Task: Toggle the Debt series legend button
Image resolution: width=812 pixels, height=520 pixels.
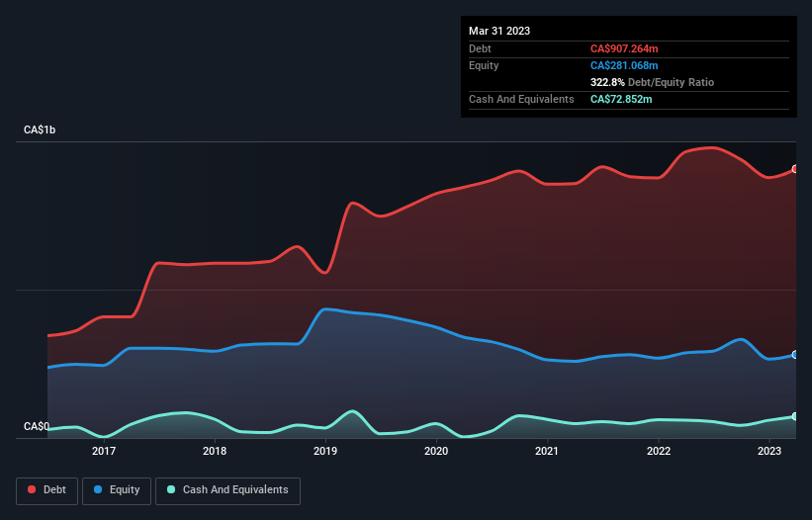Action: coord(47,490)
